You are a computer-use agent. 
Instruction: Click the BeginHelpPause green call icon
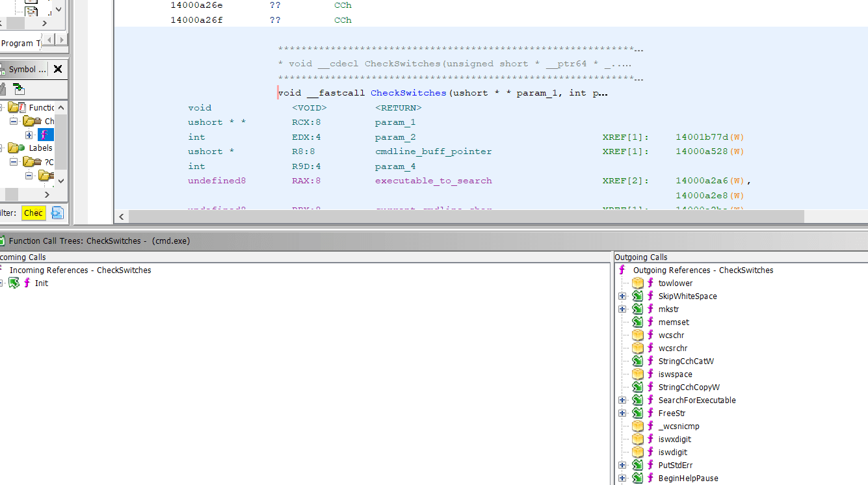(x=638, y=478)
